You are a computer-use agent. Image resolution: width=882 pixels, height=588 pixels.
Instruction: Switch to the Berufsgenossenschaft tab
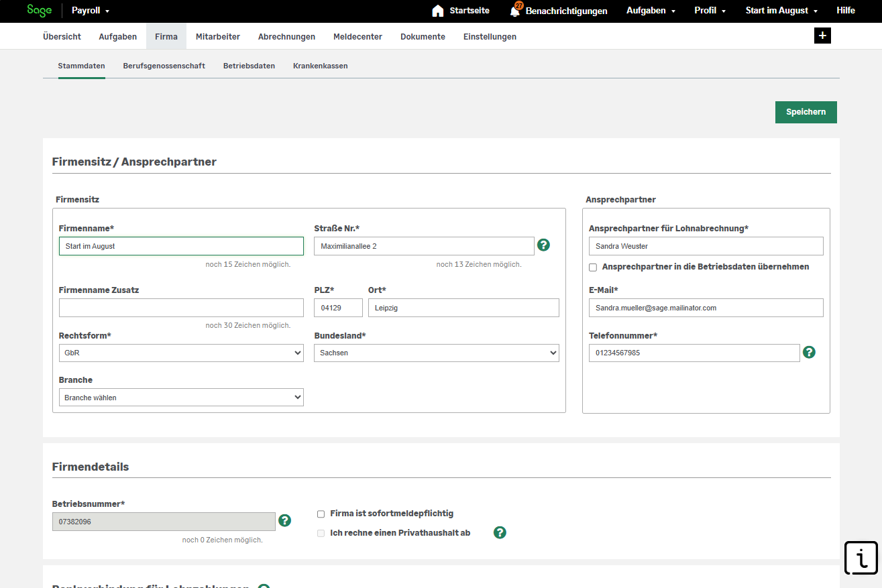pyautogui.click(x=164, y=66)
